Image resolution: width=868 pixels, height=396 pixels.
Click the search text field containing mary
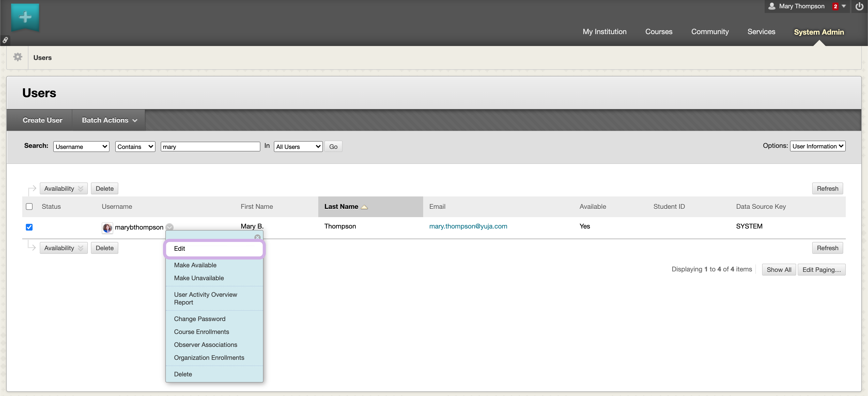pos(210,147)
